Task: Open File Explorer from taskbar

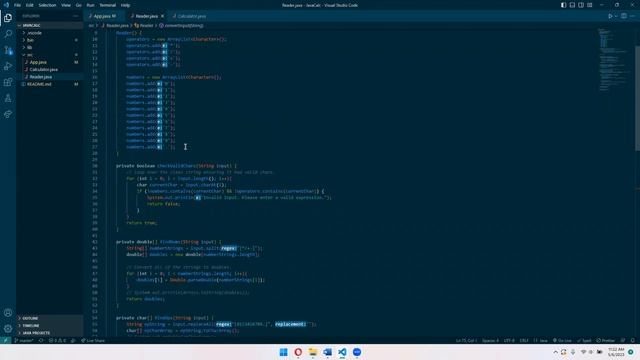Action: tap(313, 352)
